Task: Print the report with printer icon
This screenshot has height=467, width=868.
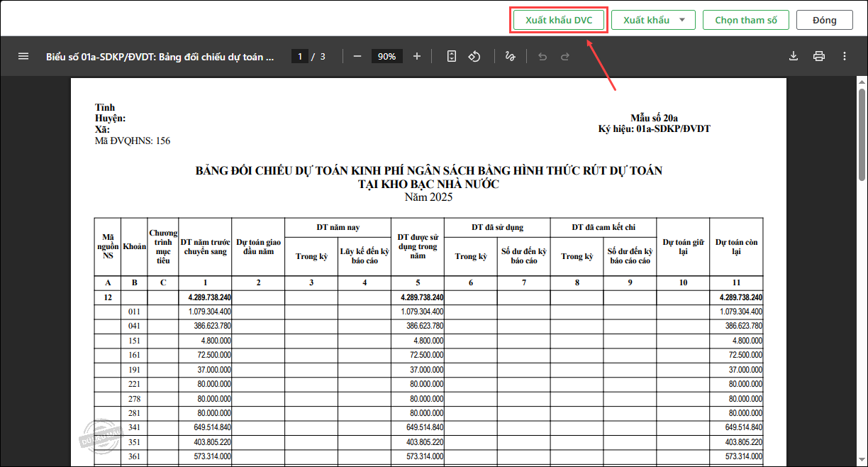Action: tap(819, 56)
